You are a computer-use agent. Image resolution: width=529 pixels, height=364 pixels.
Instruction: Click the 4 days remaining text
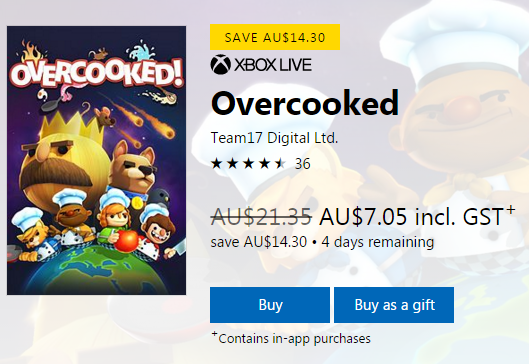[x=378, y=242]
